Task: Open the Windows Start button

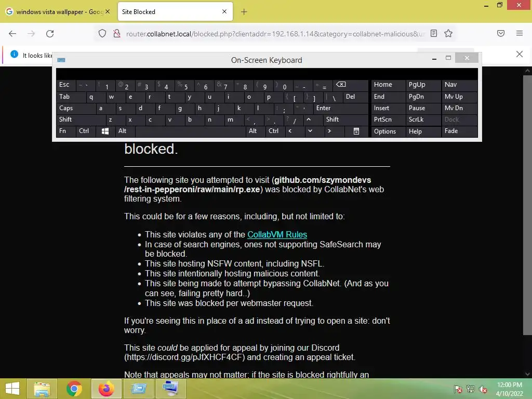Action: point(12,389)
